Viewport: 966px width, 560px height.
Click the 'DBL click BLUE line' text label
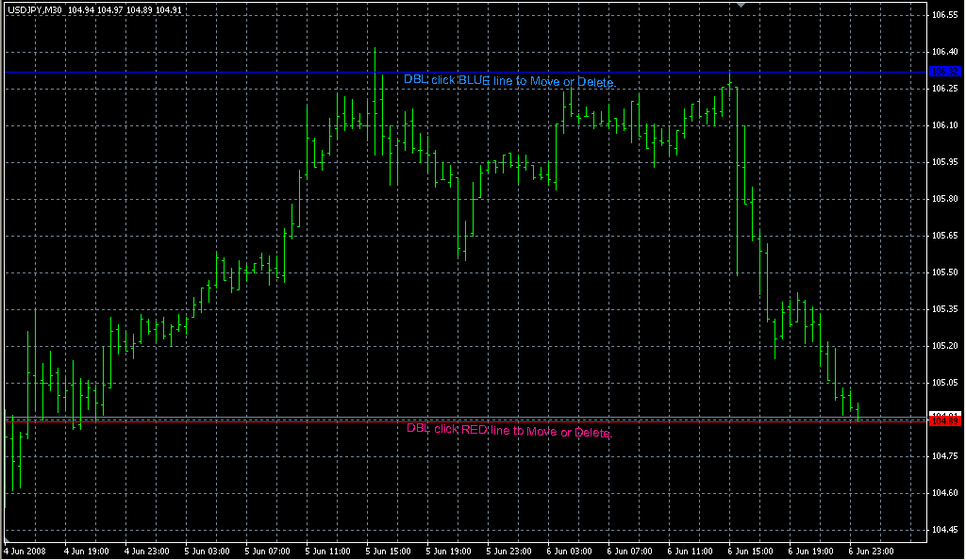coord(508,81)
